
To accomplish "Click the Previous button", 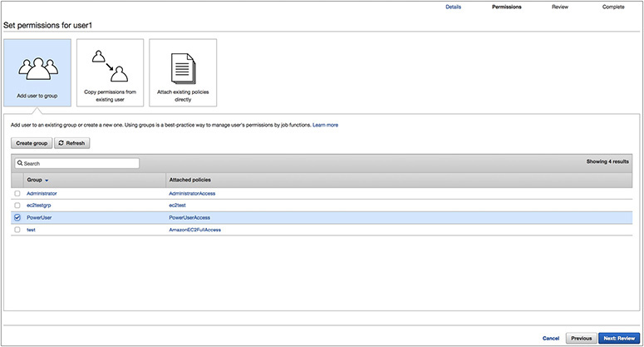I will click(x=581, y=339).
